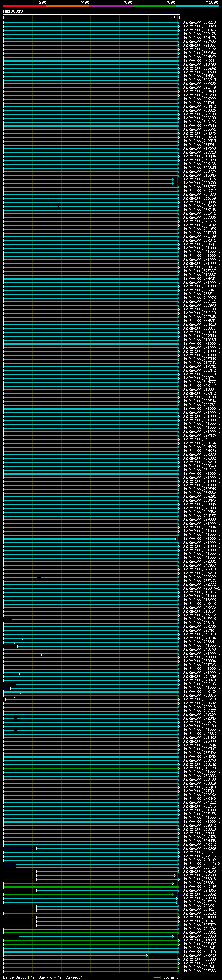Image resolution: width=222 pixels, height=980 pixels.
Task: Select hit UniRef100_A7PK36
Action: [x=199, y=83]
